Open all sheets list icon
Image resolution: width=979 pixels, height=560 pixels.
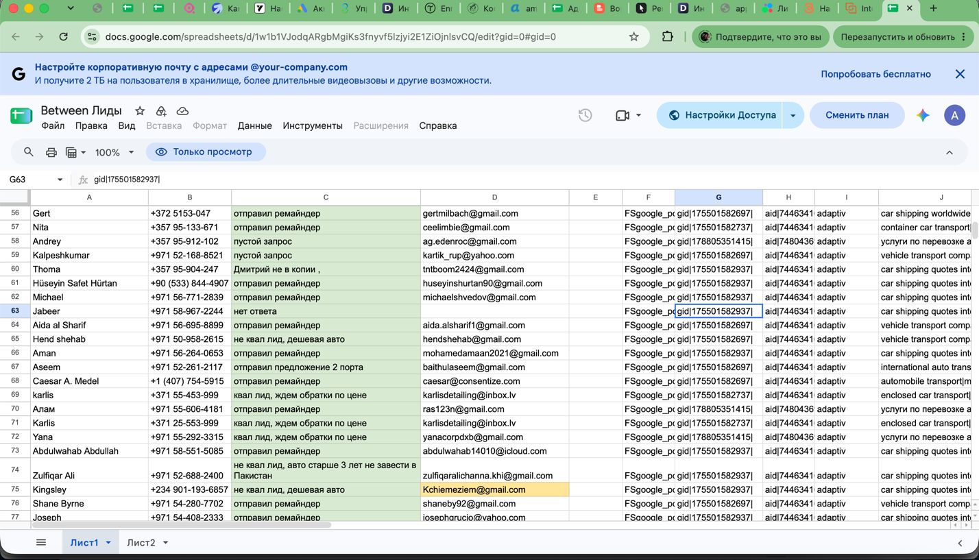[41, 542]
